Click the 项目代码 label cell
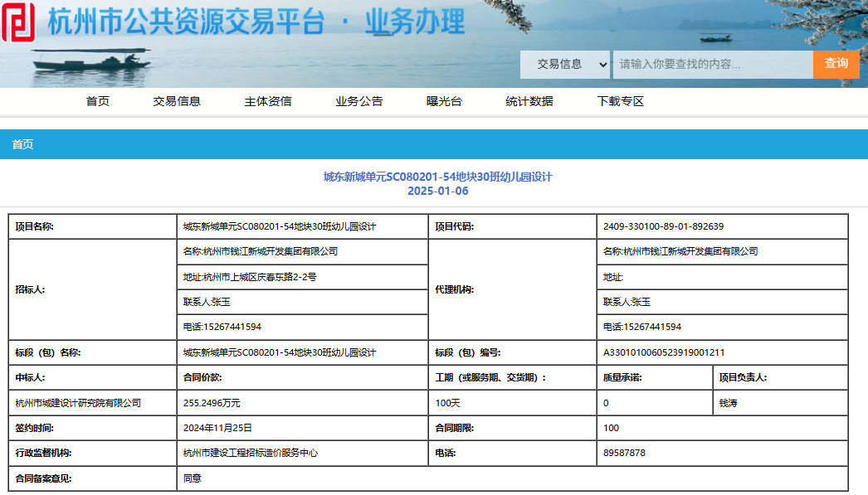Screen dimensions: 868x495 tap(512, 226)
